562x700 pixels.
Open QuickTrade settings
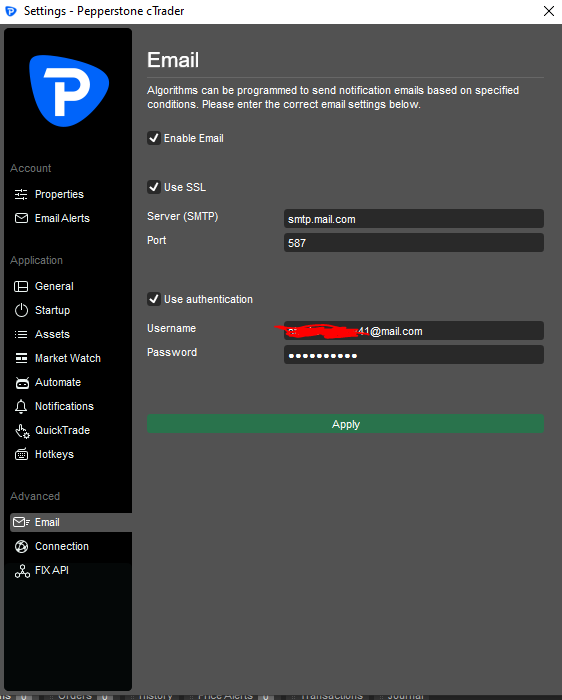pyautogui.click(x=62, y=430)
